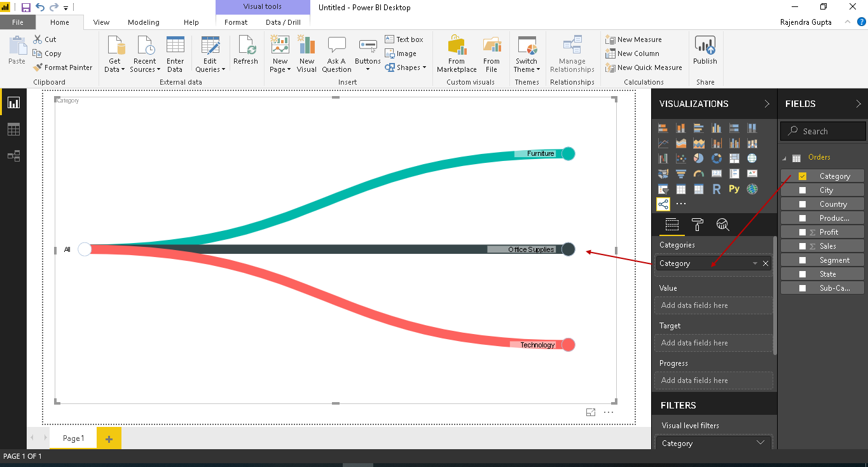
Task: Click the Undo arrow icon
Action: [x=40, y=8]
